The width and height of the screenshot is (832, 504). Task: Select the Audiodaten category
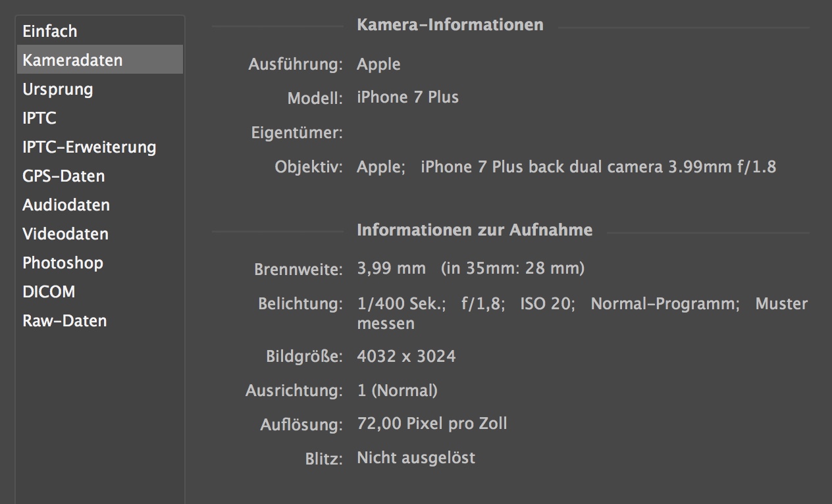[x=100, y=205]
